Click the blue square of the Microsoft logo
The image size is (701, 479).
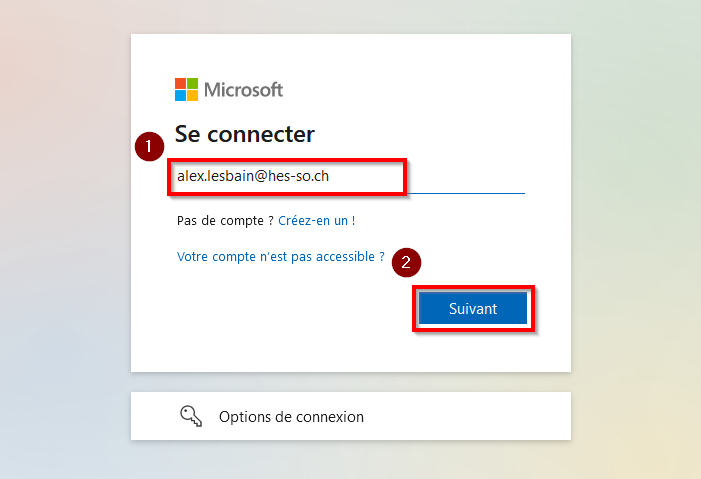click(x=180, y=95)
